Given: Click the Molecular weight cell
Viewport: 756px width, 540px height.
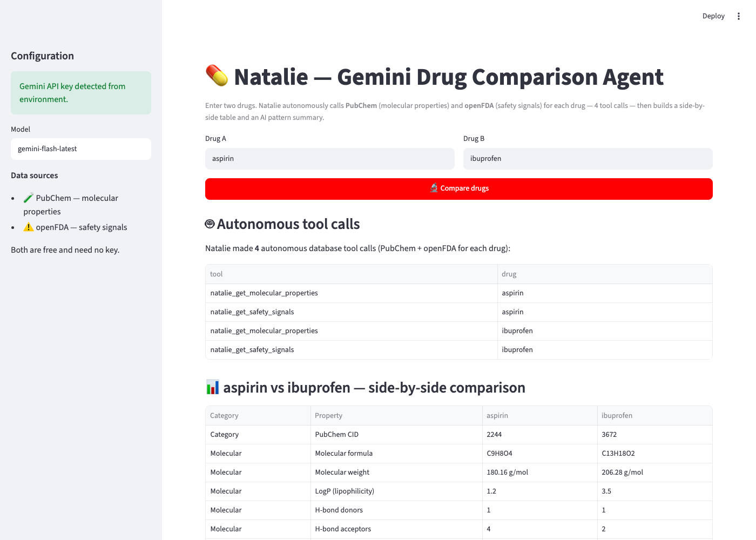Looking at the screenshot, I should point(396,473).
